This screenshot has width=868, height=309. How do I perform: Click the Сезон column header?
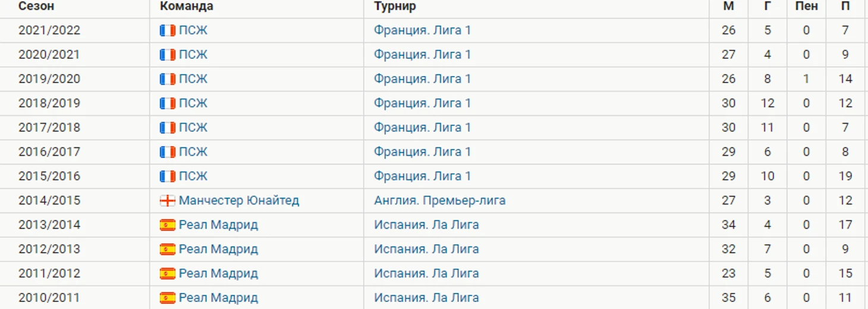pos(36,7)
